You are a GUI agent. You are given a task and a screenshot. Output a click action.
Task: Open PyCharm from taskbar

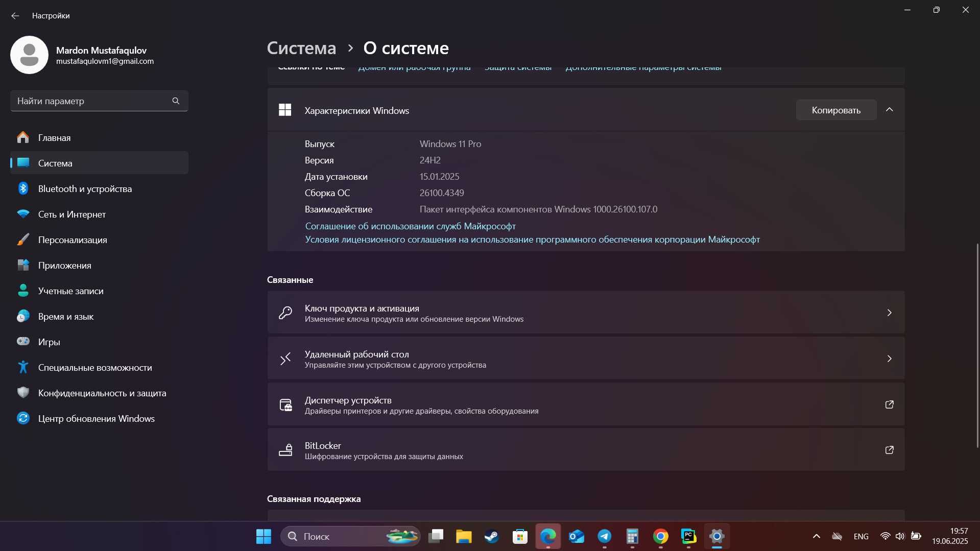pyautogui.click(x=688, y=536)
